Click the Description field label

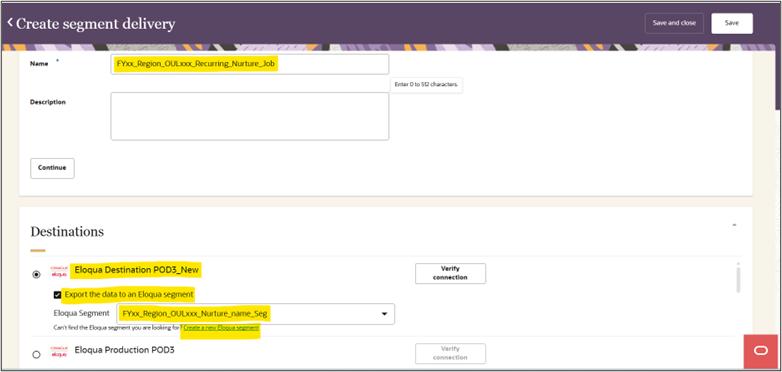point(48,102)
